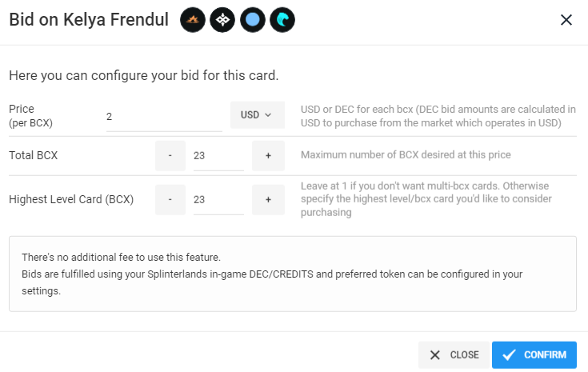This screenshot has height=372, width=588.
Task: Lower the Highest Level Card value with minus
Action: tap(170, 199)
